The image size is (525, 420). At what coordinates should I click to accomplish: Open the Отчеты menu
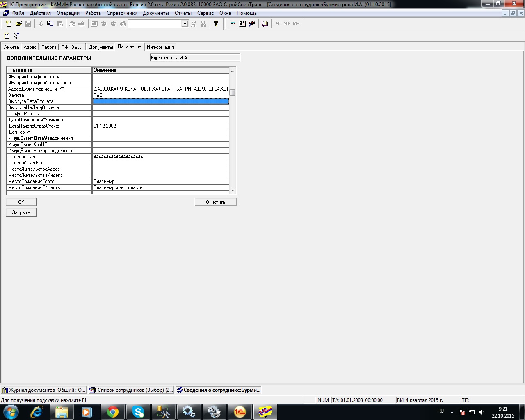(x=183, y=13)
